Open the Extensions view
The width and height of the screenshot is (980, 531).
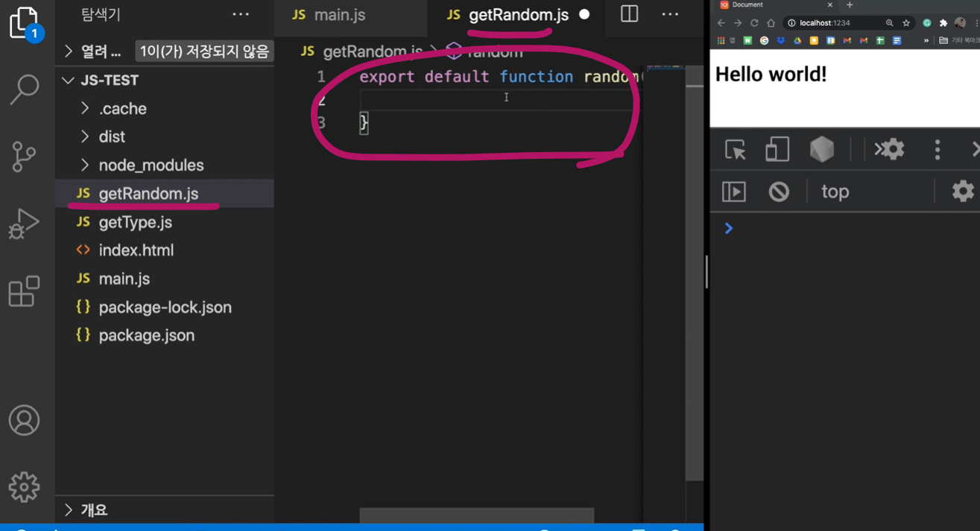click(x=24, y=291)
